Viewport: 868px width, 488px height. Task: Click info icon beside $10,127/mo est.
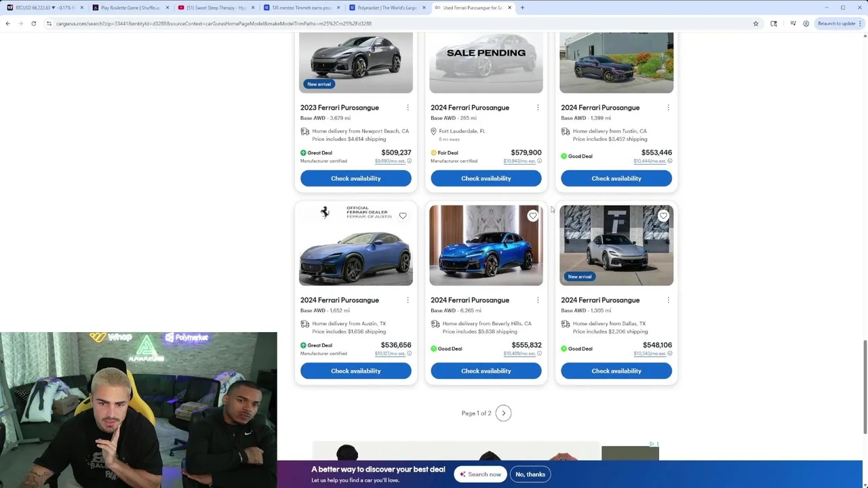(409, 354)
